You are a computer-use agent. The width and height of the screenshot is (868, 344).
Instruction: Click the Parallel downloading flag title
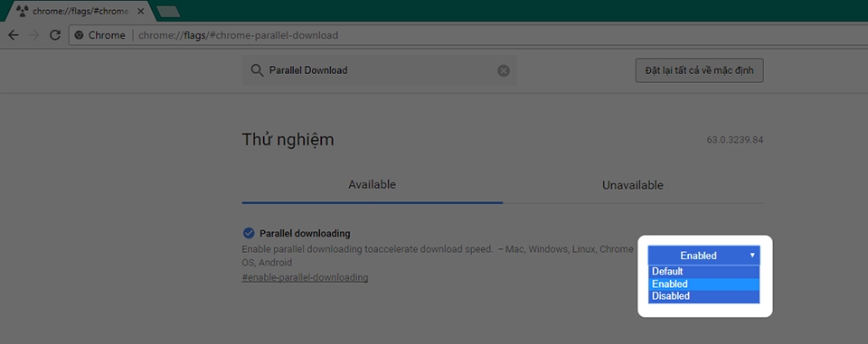[305, 233]
